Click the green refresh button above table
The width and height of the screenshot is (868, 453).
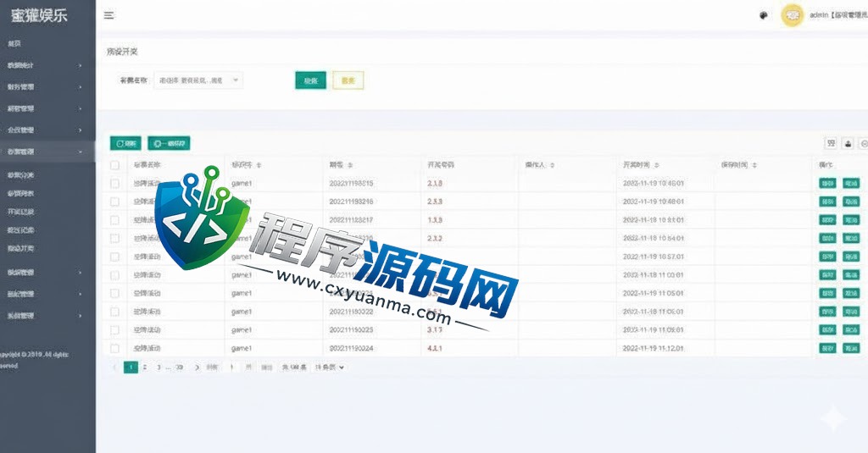(x=125, y=144)
